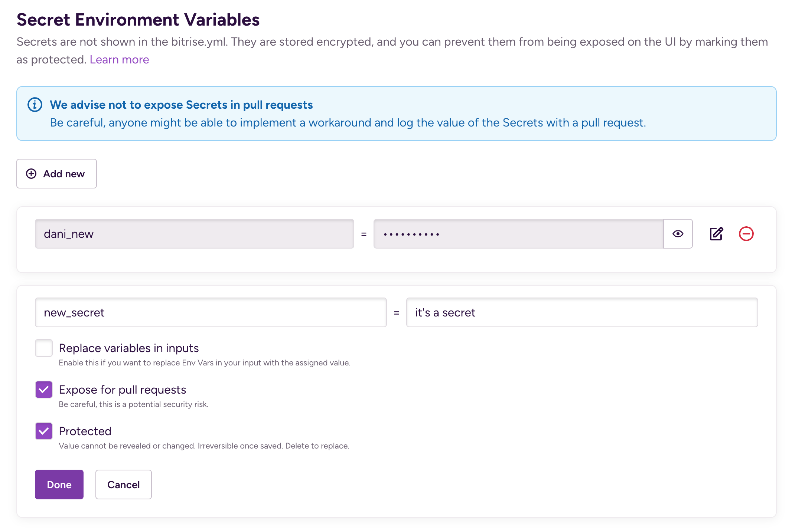
Task: Enable the Replace variables in inputs checkbox
Action: pyautogui.click(x=44, y=348)
